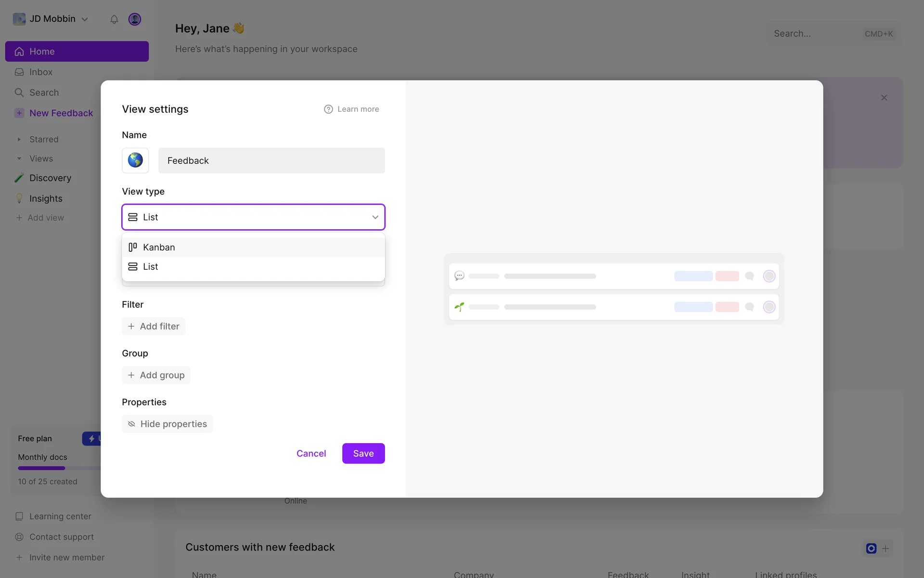924x578 pixels.
Task: Save the view settings
Action: click(x=363, y=453)
